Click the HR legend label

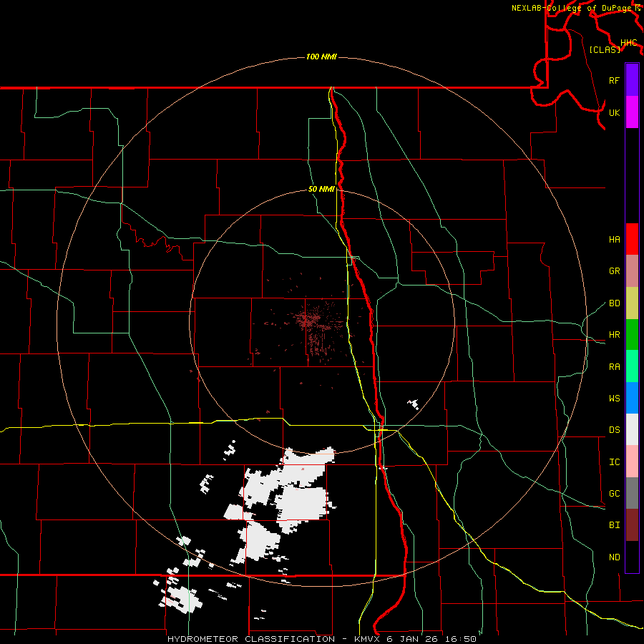(615, 335)
